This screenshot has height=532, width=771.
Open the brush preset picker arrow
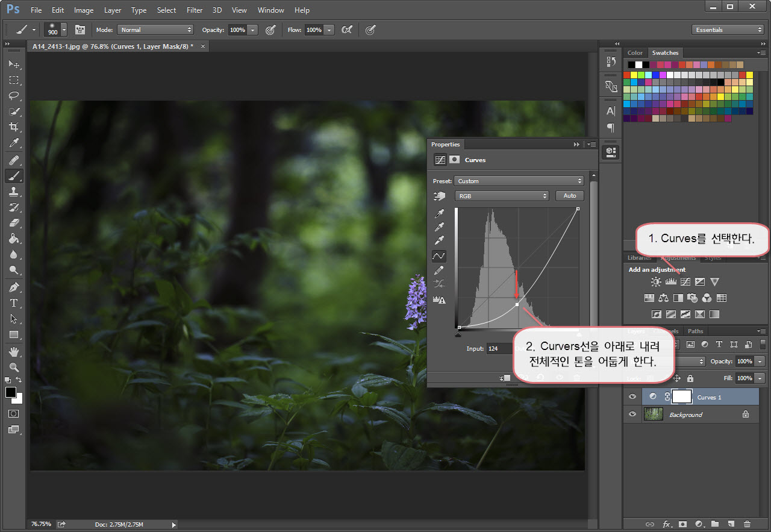64,30
